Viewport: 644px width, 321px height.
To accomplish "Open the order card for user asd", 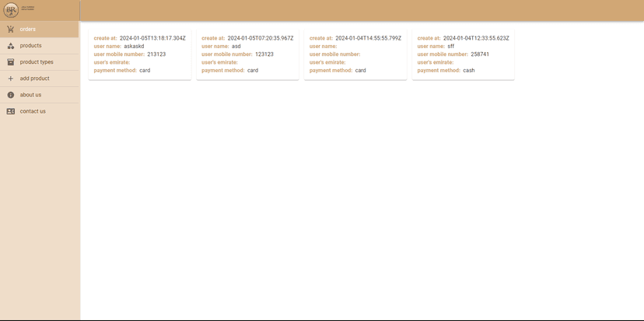I will 247,55.
